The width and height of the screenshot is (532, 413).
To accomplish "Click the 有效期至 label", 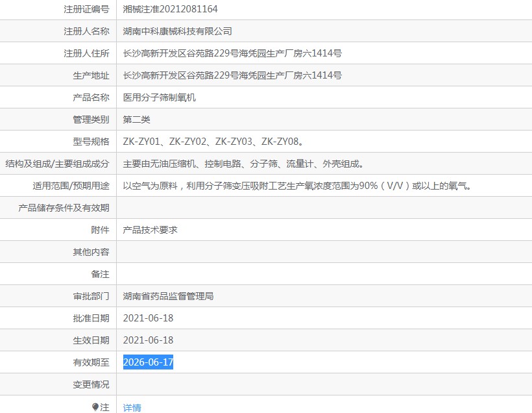I will click(x=91, y=362).
